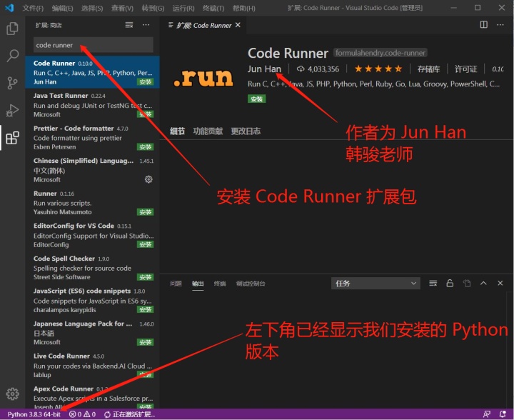This screenshot has height=420, width=514.
Task: Click 正在激活扩展 status item
Action: click(x=129, y=414)
